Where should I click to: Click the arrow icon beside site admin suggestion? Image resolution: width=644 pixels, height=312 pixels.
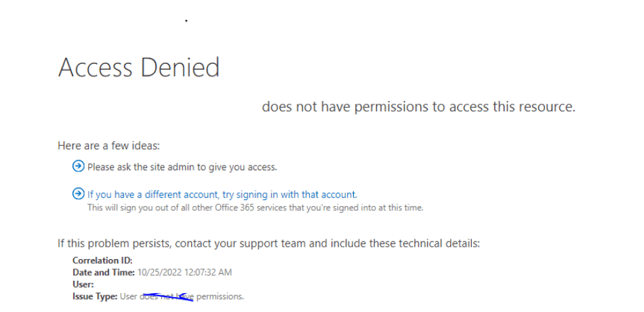(x=78, y=166)
